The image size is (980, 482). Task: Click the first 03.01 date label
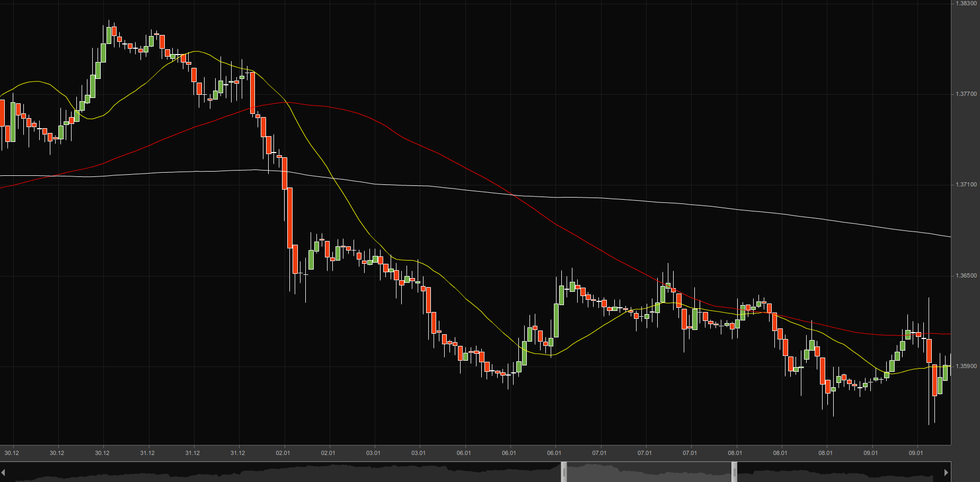tap(373, 453)
